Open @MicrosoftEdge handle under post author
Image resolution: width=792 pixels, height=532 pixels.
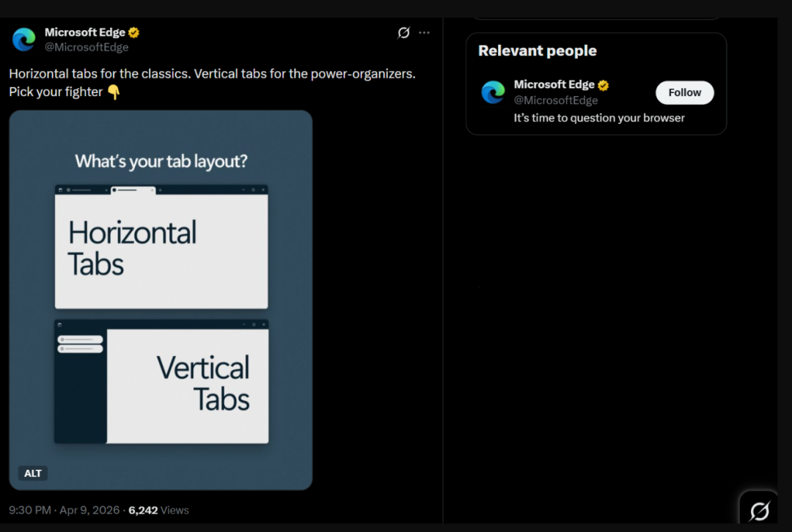pos(87,47)
